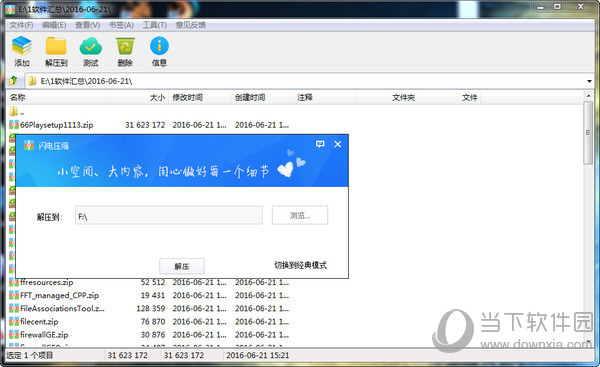Open the 意见反馈 feedback menu

[x=191, y=25]
